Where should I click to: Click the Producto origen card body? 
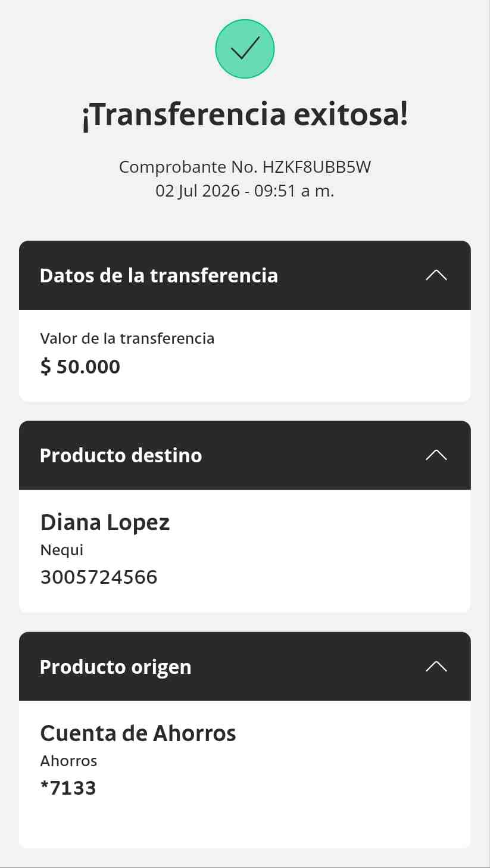point(245,774)
